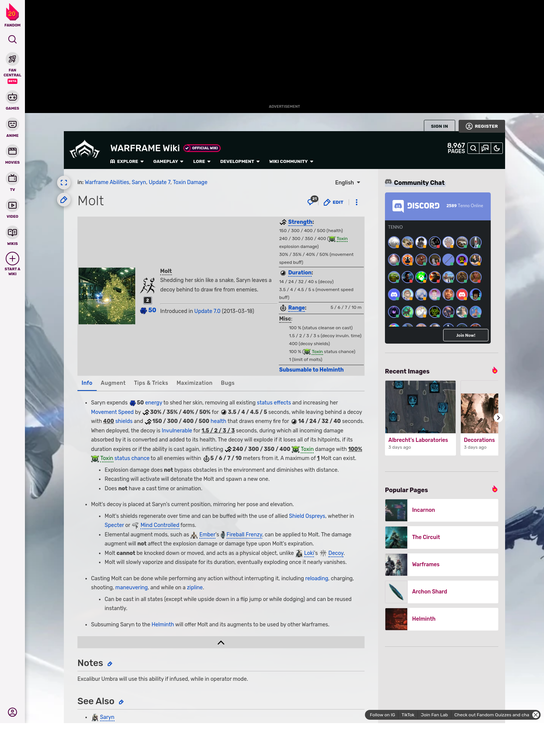544x756 pixels.
Task: Expand the Lore menu
Action: (202, 161)
